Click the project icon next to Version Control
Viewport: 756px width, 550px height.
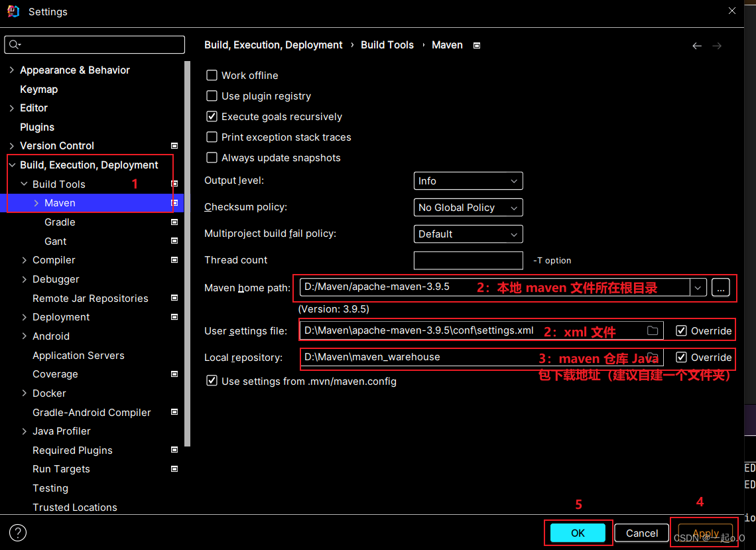click(x=174, y=146)
